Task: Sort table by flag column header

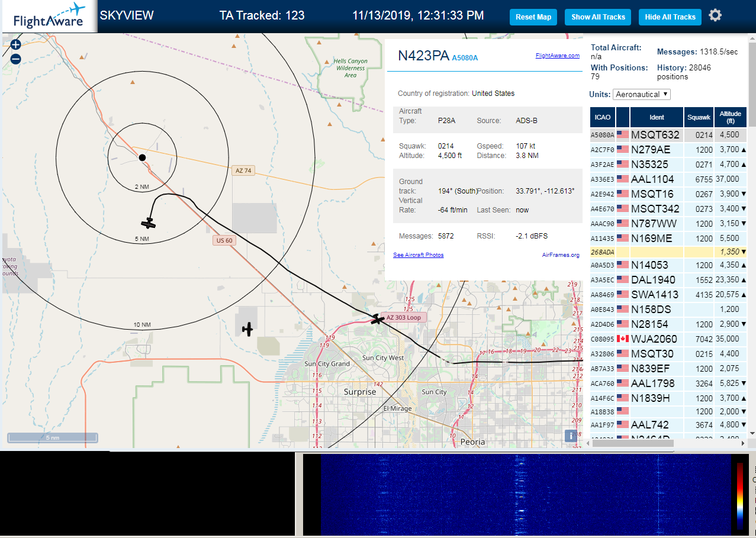Action: click(x=623, y=117)
